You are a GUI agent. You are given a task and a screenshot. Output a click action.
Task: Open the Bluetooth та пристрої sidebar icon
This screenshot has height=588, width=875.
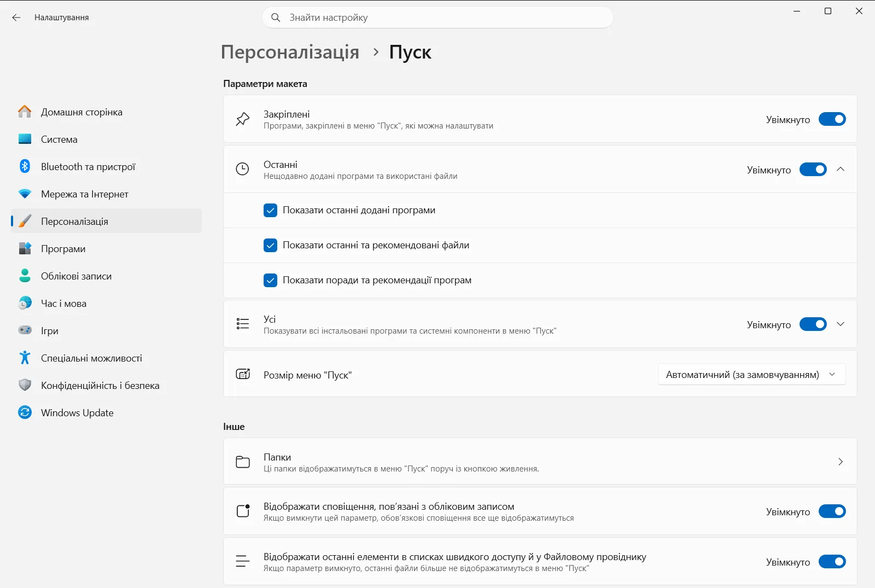(x=25, y=166)
